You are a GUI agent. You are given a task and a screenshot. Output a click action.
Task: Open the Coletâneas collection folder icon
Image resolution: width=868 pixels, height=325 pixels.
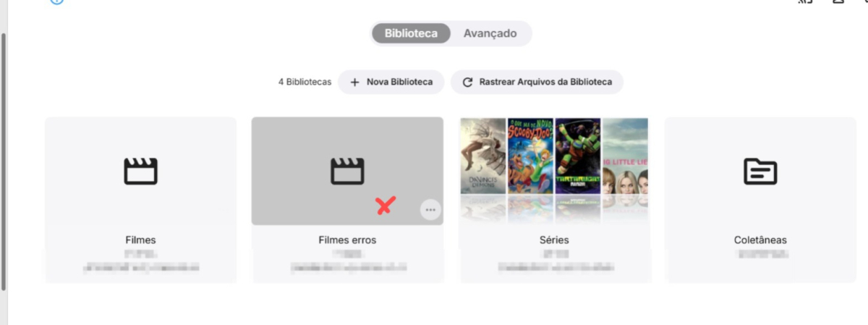pos(760,172)
